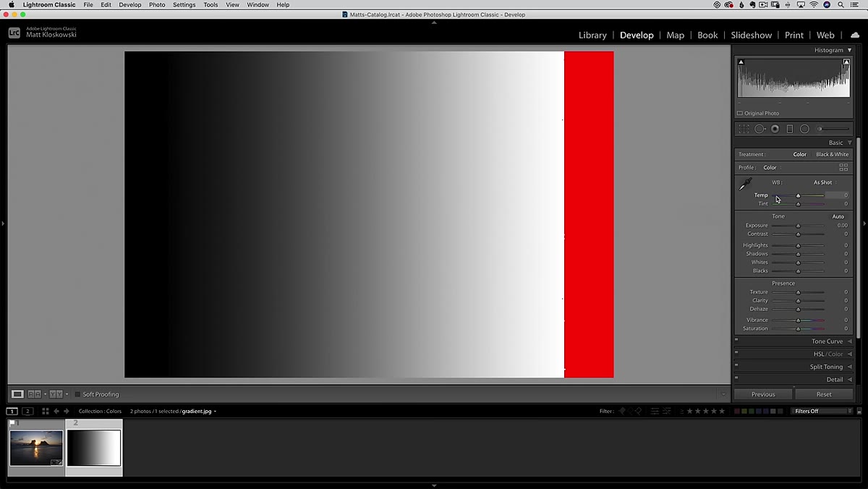
Task: Switch to Map module
Action: [x=676, y=35]
